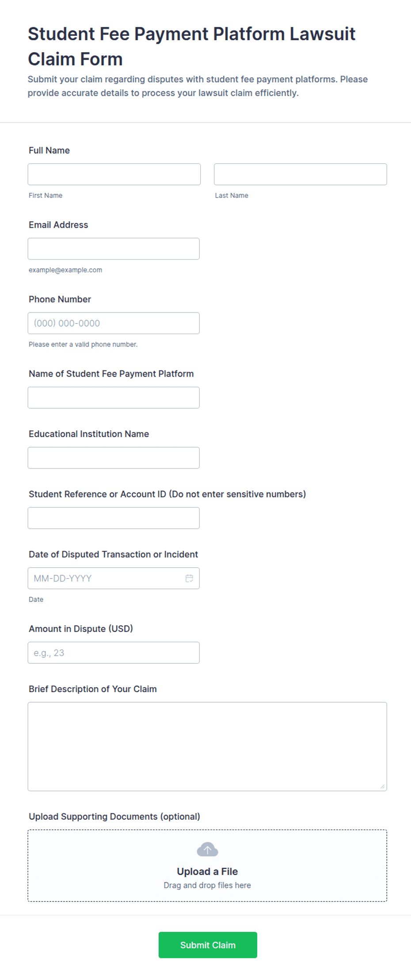This screenshot has width=411, height=980.
Task: Focus the Email Address field
Action: pyautogui.click(x=114, y=249)
